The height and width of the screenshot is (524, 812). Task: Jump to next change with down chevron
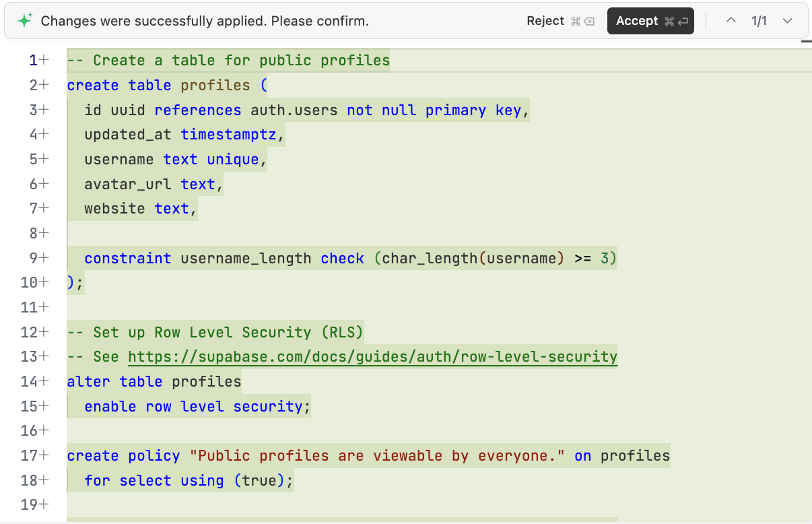[787, 21]
